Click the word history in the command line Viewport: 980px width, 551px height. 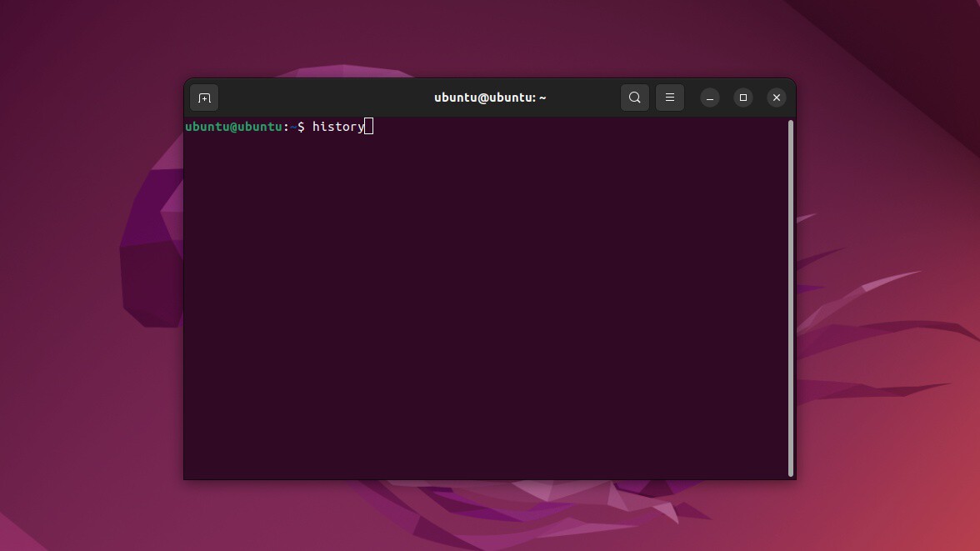pyautogui.click(x=338, y=127)
